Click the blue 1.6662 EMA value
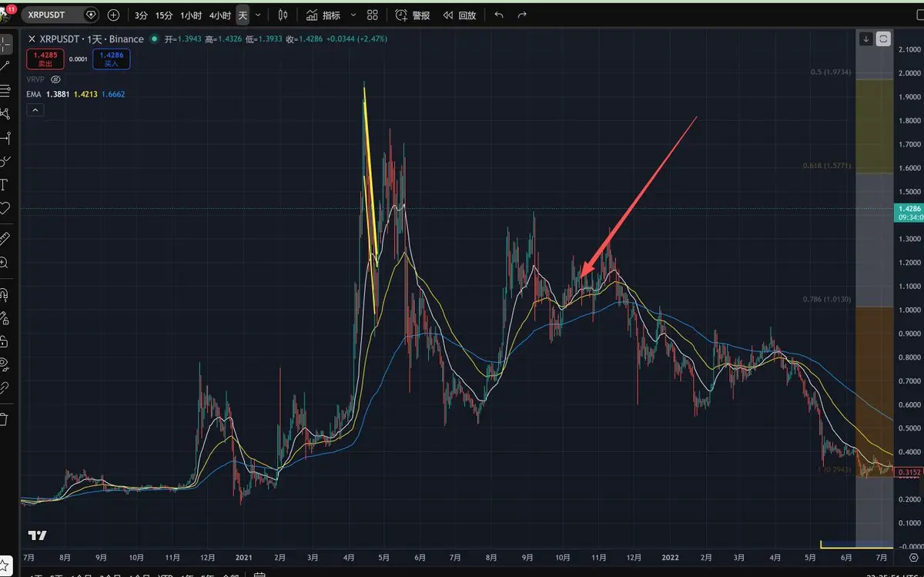Image resolution: width=924 pixels, height=577 pixels. pyautogui.click(x=113, y=94)
